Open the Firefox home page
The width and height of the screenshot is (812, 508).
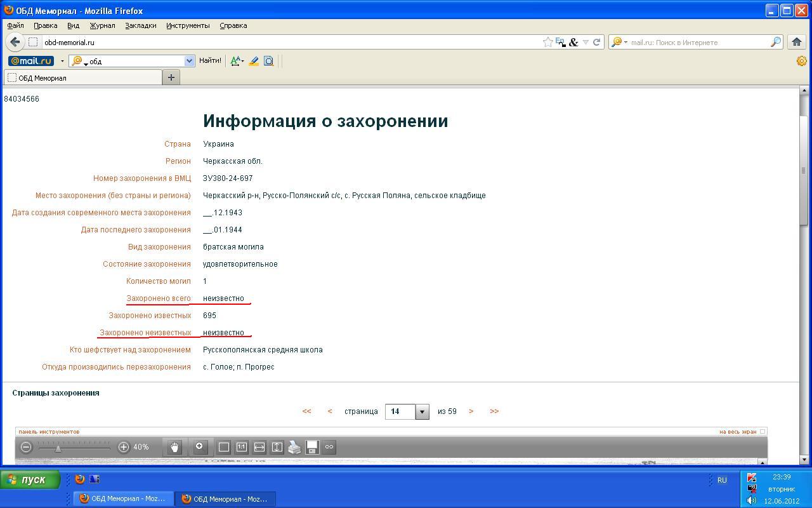pos(797,42)
